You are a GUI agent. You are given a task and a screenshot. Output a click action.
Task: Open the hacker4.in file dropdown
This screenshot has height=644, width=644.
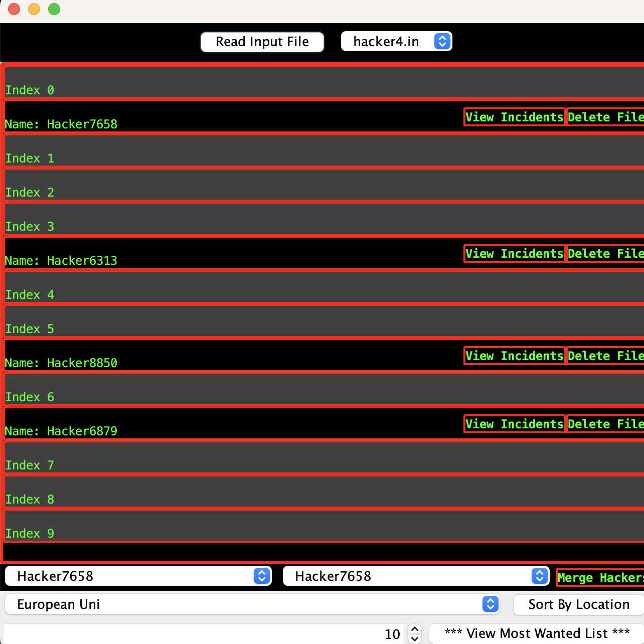point(396,41)
